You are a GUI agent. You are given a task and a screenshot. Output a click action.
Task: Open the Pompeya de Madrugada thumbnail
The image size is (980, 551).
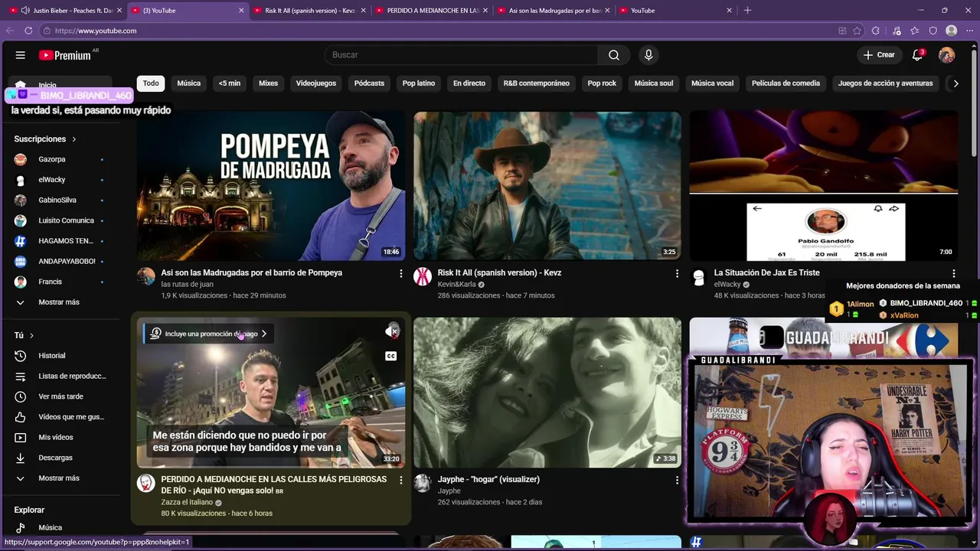pos(271,186)
